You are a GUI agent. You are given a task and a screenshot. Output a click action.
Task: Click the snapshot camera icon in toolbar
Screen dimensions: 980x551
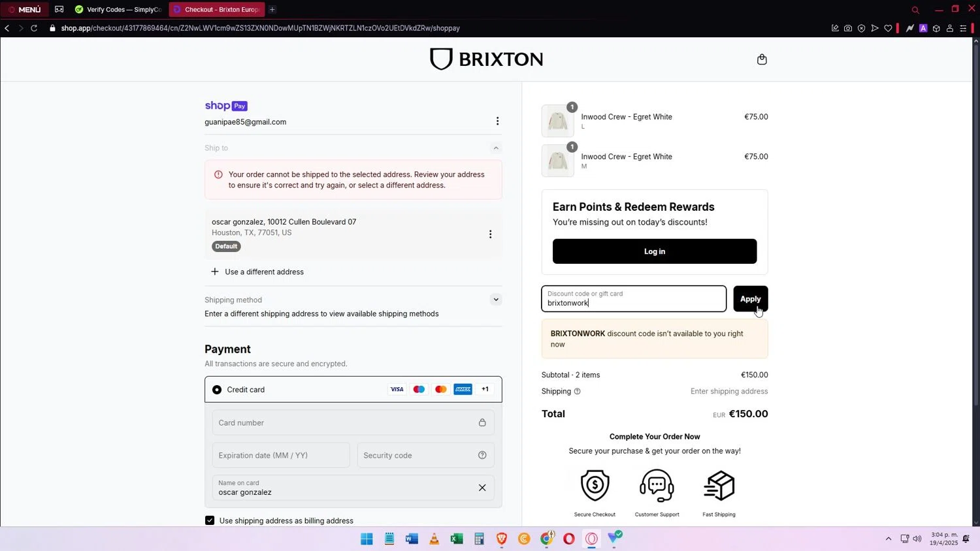[x=848, y=28]
